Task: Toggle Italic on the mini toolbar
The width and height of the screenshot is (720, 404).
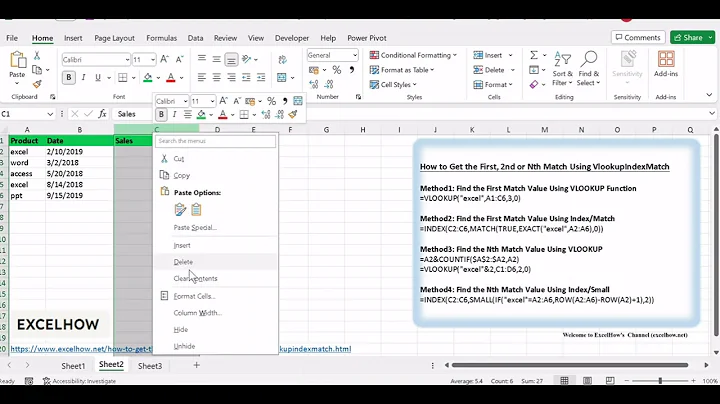Action: tap(174, 114)
